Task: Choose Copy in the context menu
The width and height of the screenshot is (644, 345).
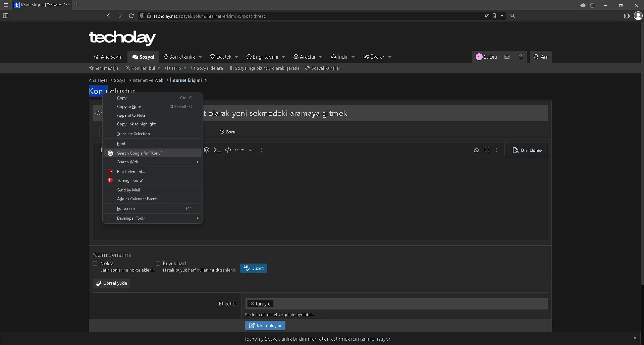Action: (x=153, y=98)
